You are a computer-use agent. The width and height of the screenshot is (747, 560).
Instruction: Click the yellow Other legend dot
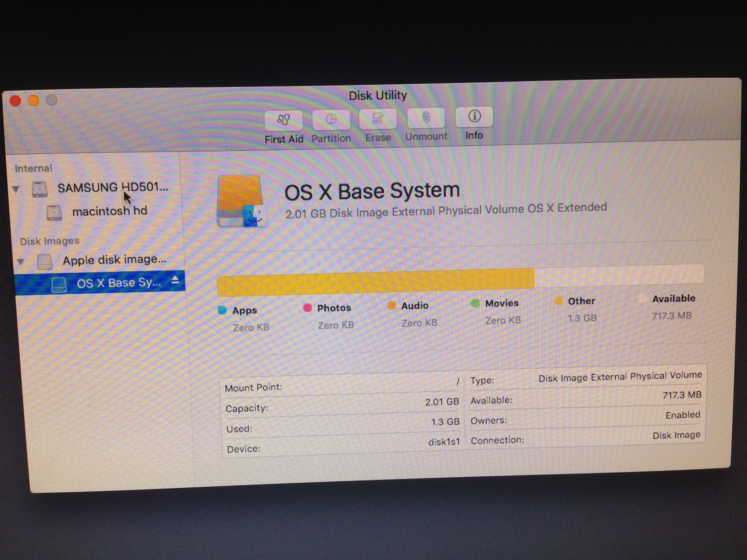(x=558, y=301)
